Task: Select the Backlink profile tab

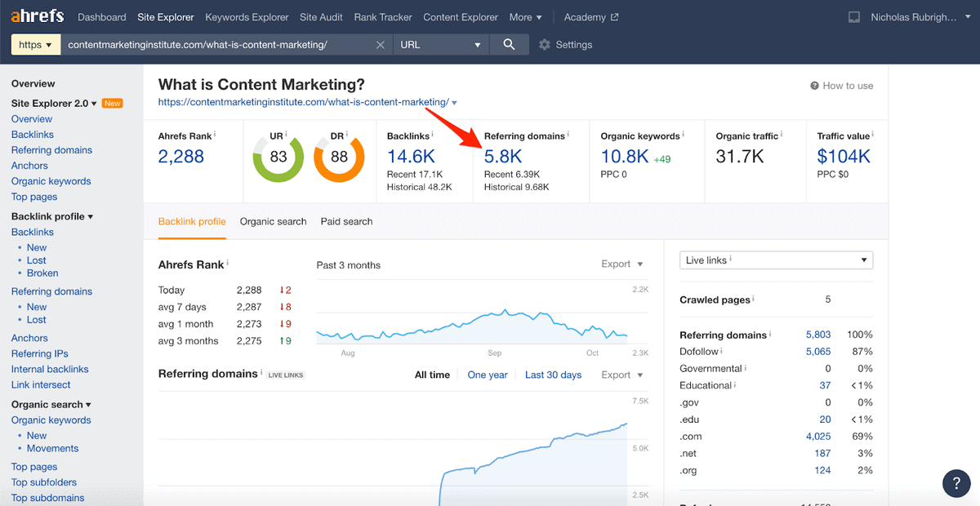Action: pyautogui.click(x=192, y=221)
